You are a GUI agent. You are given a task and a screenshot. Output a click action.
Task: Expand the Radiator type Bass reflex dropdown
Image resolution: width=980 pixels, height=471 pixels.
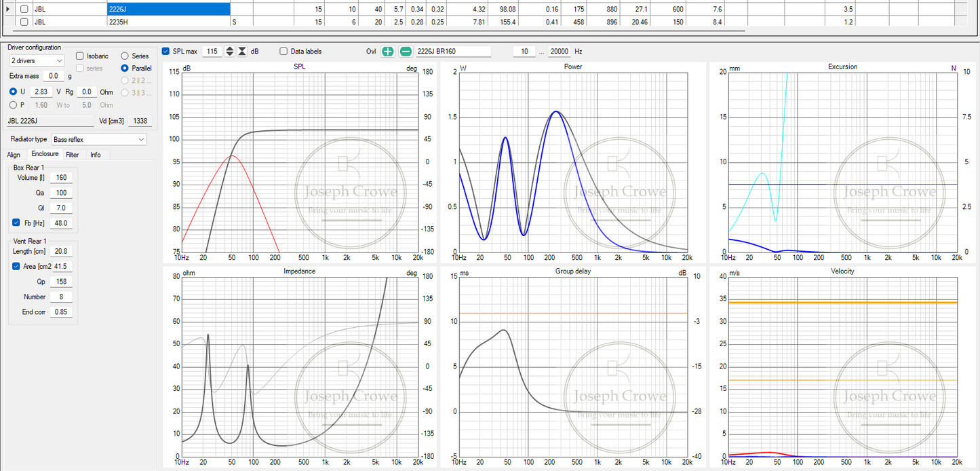(x=99, y=139)
